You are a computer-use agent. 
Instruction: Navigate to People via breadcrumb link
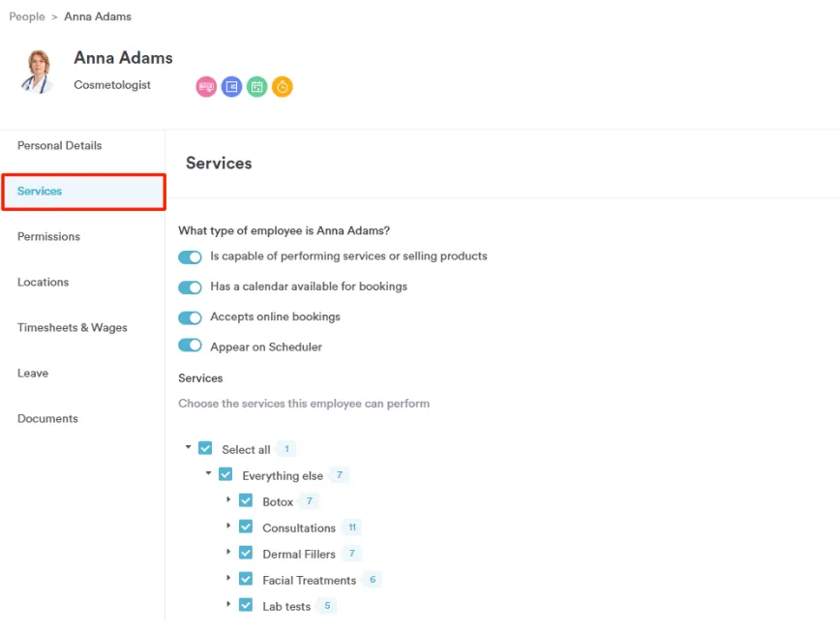coord(27,16)
